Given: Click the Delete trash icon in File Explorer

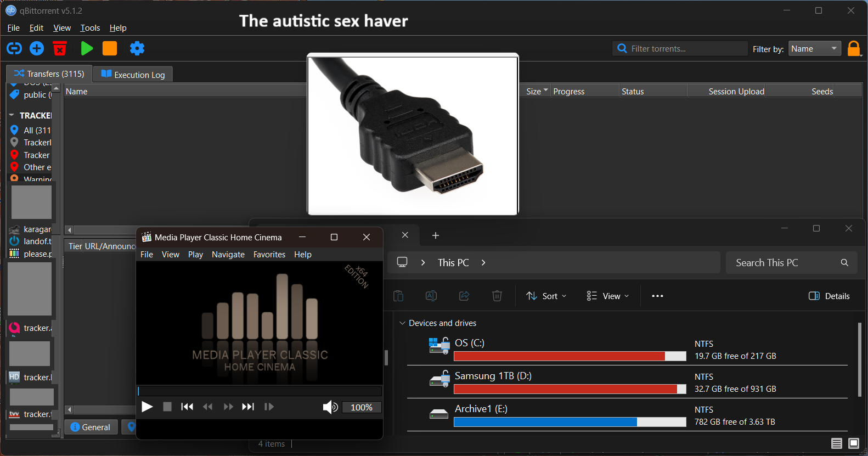Looking at the screenshot, I should 497,296.
